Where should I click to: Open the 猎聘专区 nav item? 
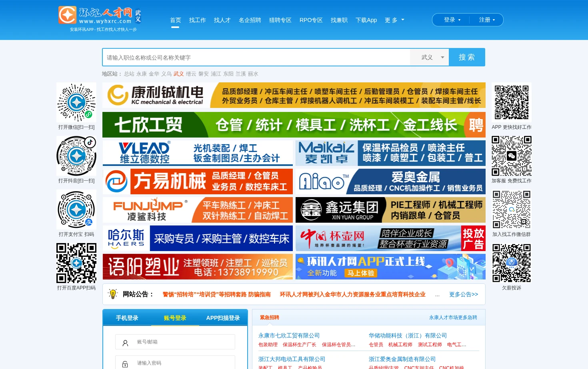(280, 20)
